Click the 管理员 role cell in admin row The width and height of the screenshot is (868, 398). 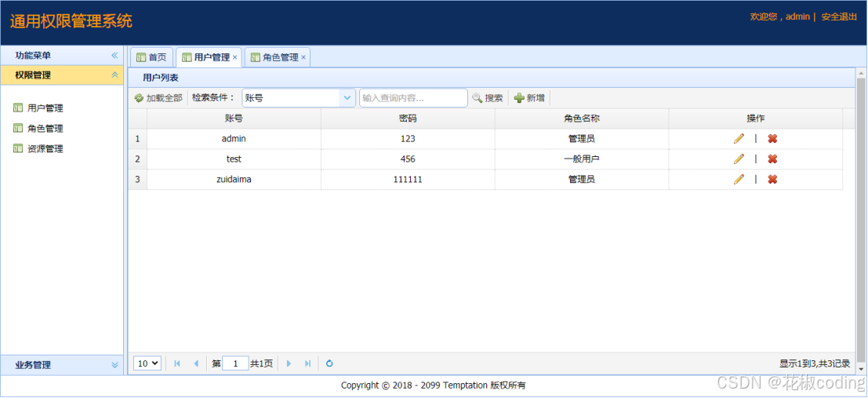coord(582,139)
